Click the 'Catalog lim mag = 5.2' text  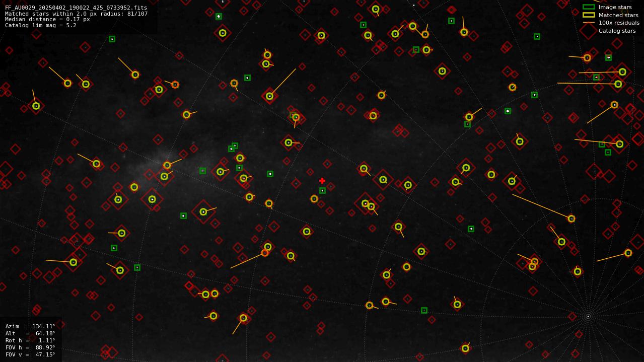(41, 25)
